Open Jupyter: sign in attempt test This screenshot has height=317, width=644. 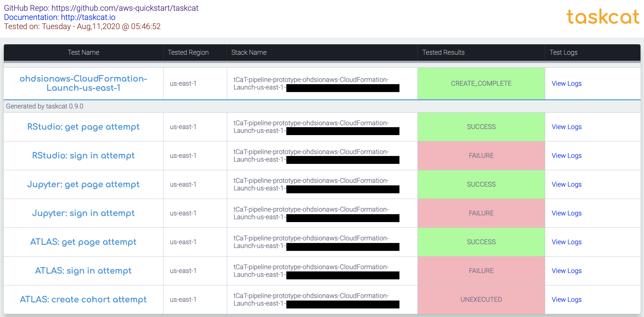click(83, 213)
